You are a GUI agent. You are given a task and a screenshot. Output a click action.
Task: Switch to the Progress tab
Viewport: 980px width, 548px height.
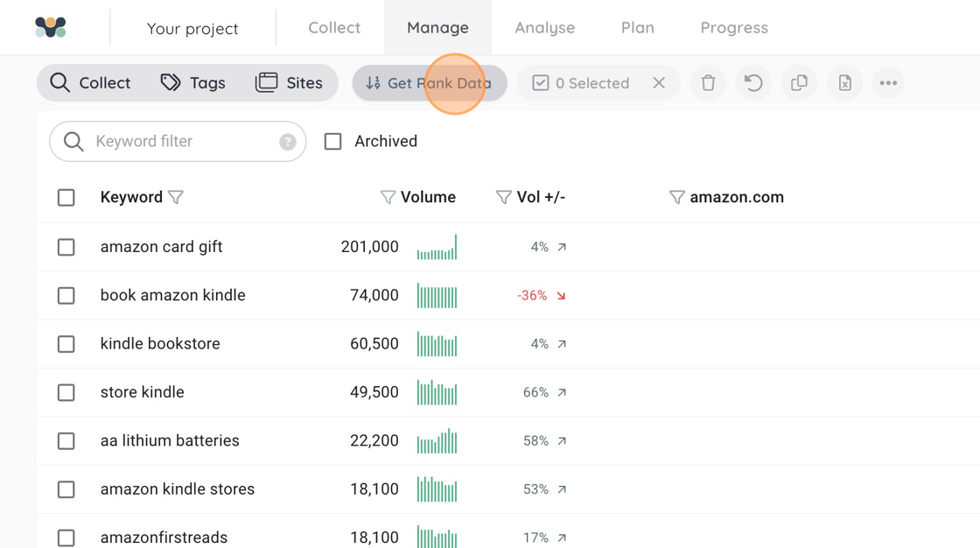(734, 27)
